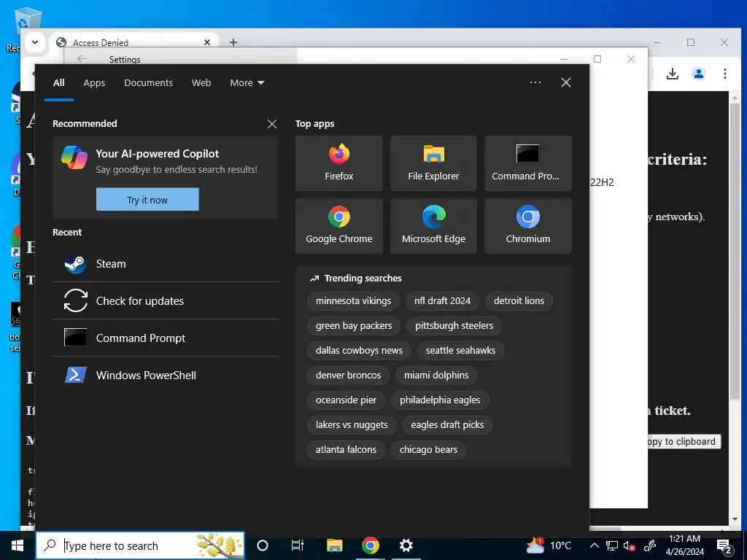The image size is (747, 560).
Task: Switch to Web search tab
Action: [201, 83]
